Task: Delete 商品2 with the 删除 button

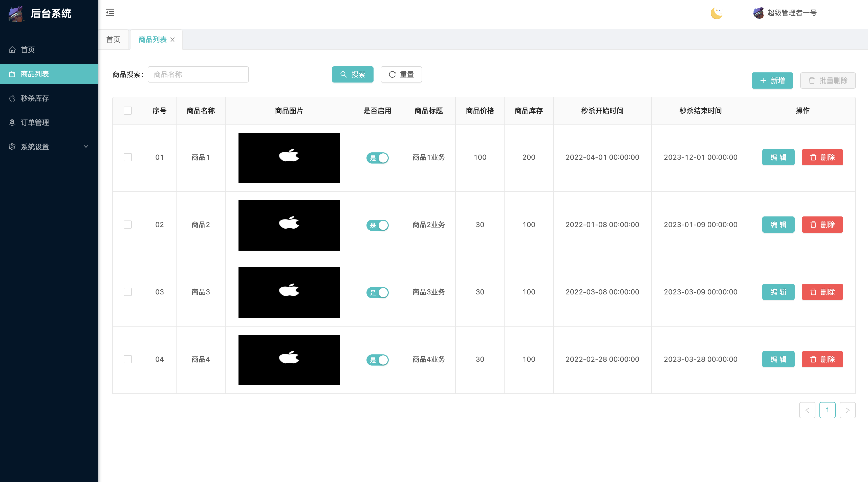Action: (822, 225)
